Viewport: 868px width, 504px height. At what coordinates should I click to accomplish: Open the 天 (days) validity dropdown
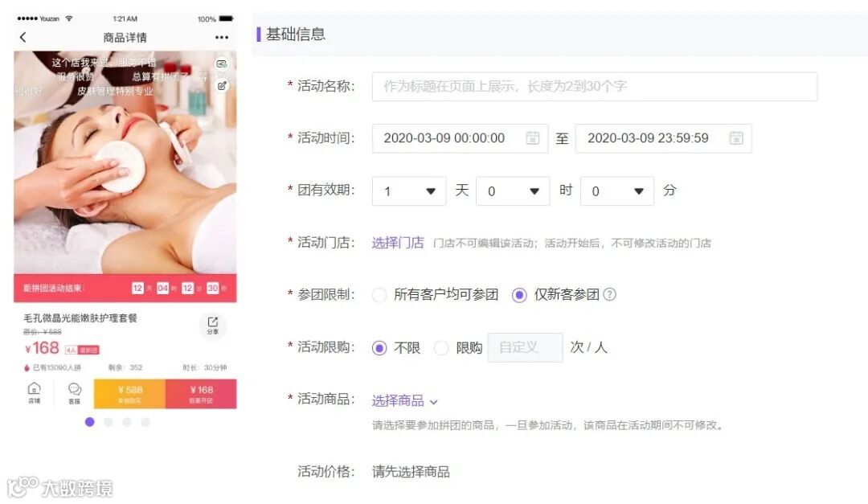[x=409, y=191]
